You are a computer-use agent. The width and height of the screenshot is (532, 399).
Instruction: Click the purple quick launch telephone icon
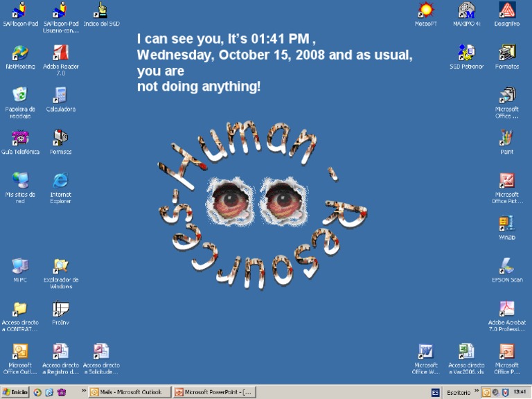[x=62, y=393]
